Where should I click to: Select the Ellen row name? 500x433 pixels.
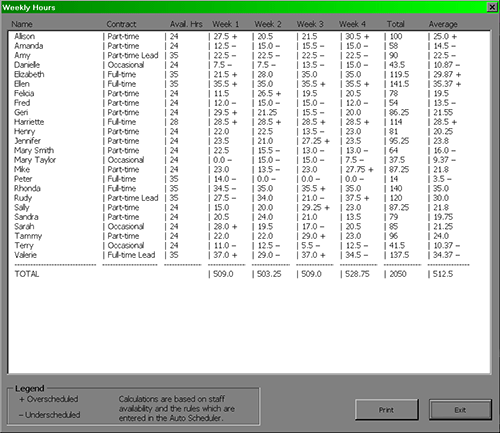[x=22, y=84]
